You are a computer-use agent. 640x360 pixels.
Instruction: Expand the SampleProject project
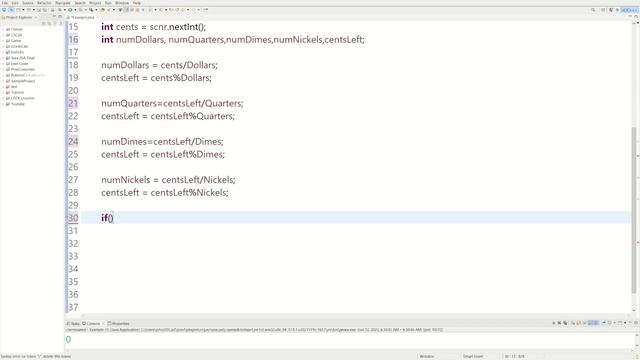pos(3,81)
